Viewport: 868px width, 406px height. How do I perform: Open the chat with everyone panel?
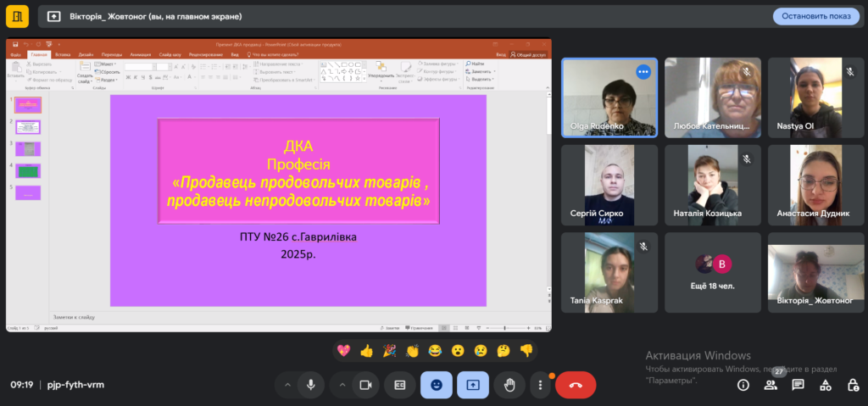coord(798,385)
